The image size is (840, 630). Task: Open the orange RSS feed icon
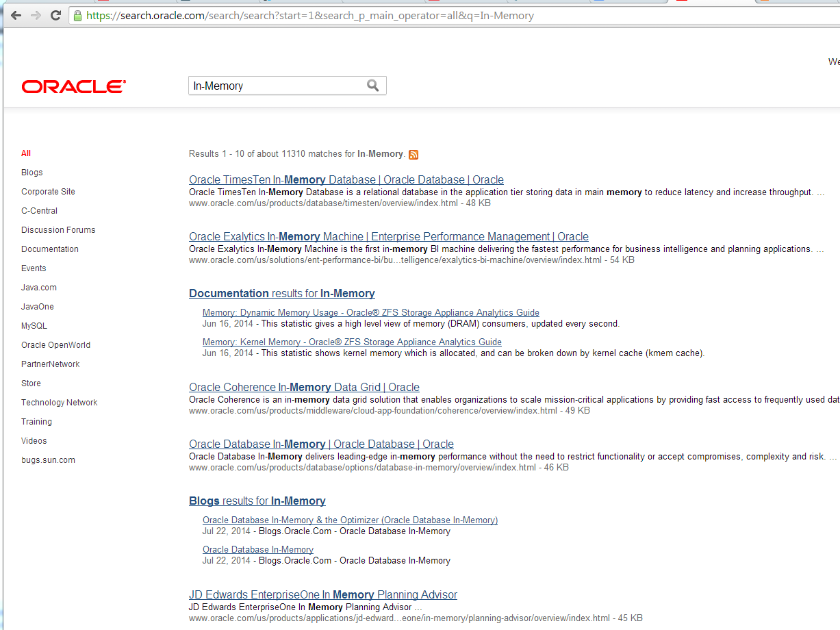(x=413, y=155)
